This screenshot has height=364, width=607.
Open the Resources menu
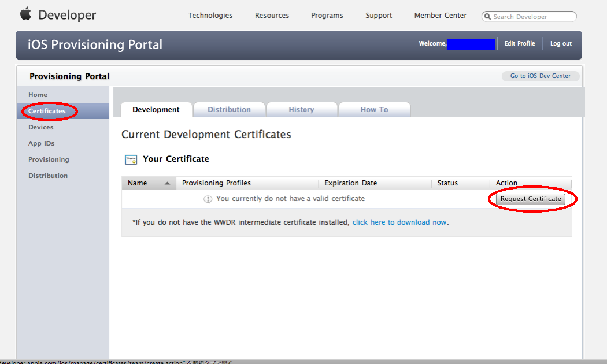[272, 16]
